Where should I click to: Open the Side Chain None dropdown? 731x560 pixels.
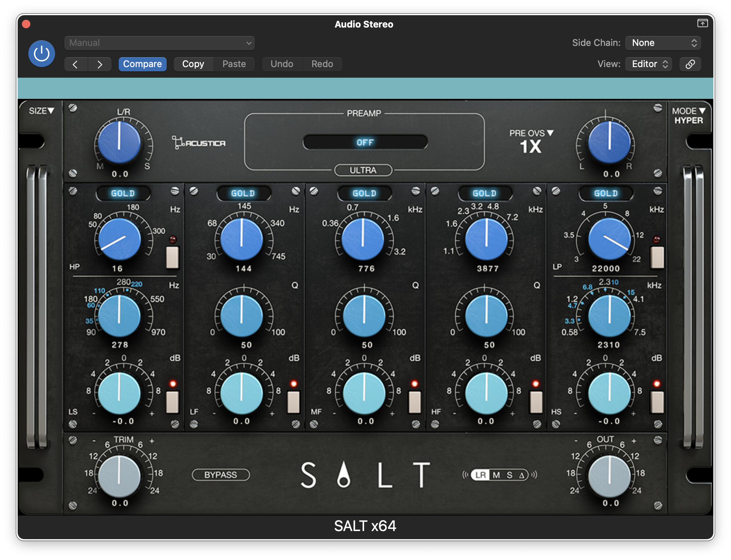coord(663,43)
